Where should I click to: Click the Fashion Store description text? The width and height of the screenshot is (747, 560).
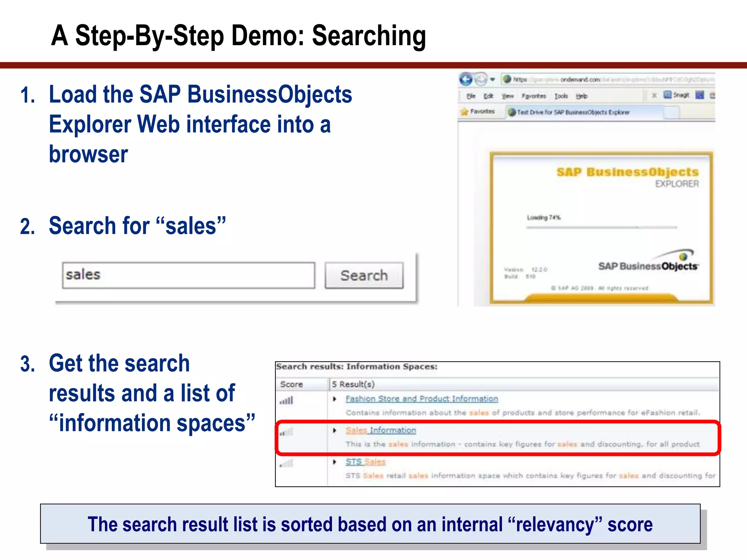click(523, 413)
